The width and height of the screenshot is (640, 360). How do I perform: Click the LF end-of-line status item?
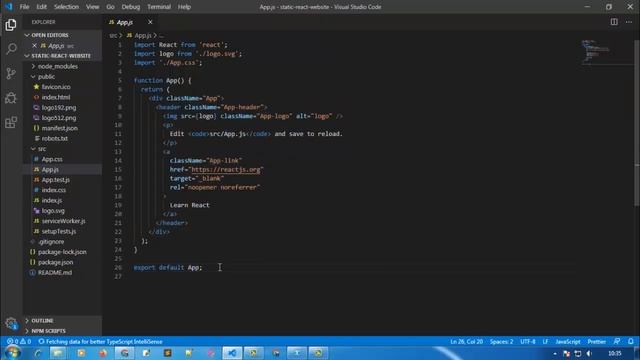click(x=545, y=341)
